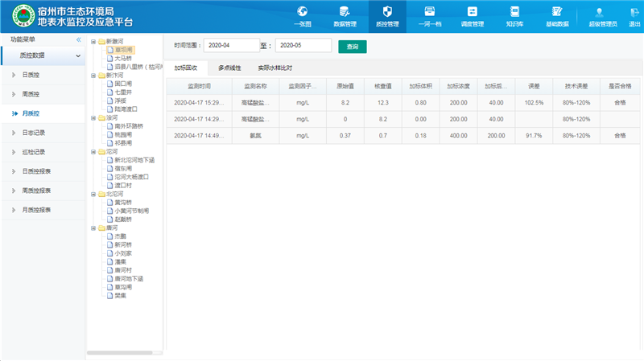The image size is (644, 361).
Task: Open 数据管理 database icon
Action: click(x=345, y=11)
